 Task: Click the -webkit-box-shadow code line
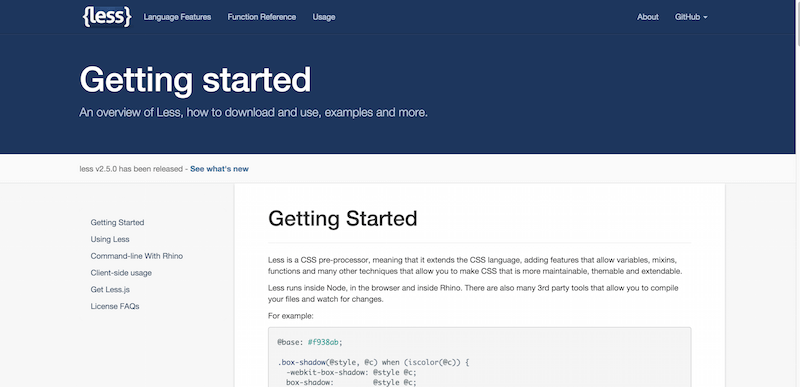351,373
